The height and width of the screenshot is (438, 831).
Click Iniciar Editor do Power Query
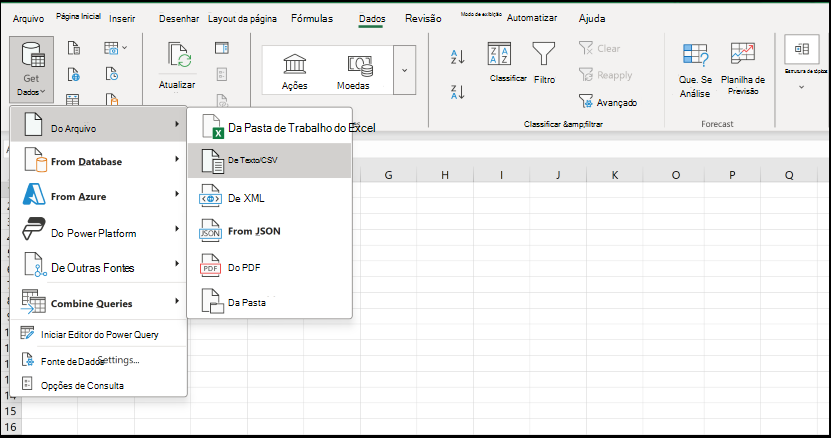pos(99,334)
